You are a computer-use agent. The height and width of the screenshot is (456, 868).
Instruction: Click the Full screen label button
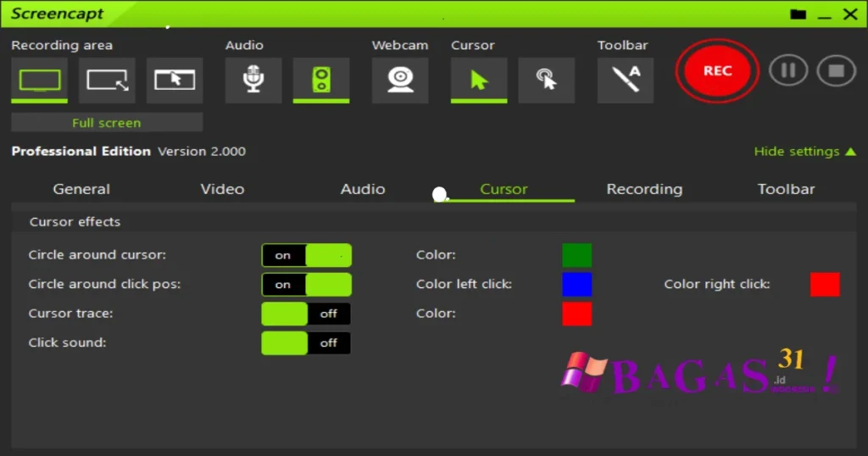[107, 122]
